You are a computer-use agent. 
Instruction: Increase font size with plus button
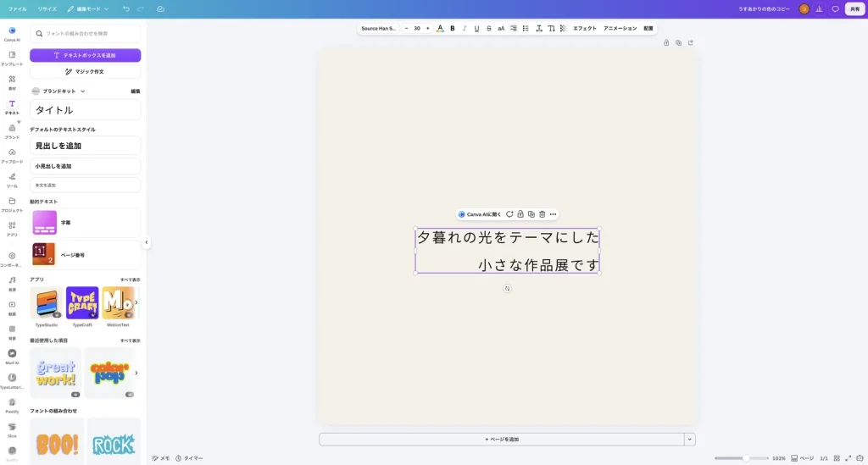point(427,28)
